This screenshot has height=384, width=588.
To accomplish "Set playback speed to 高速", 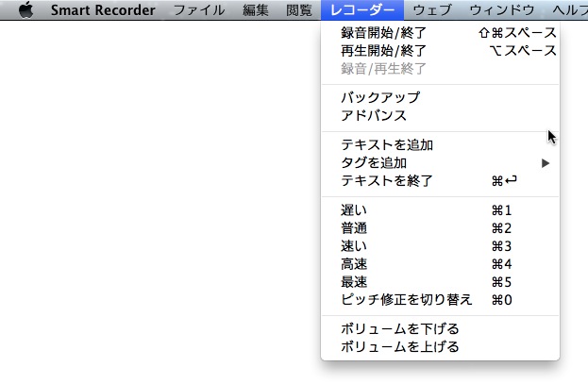I will pyautogui.click(x=440, y=264).
